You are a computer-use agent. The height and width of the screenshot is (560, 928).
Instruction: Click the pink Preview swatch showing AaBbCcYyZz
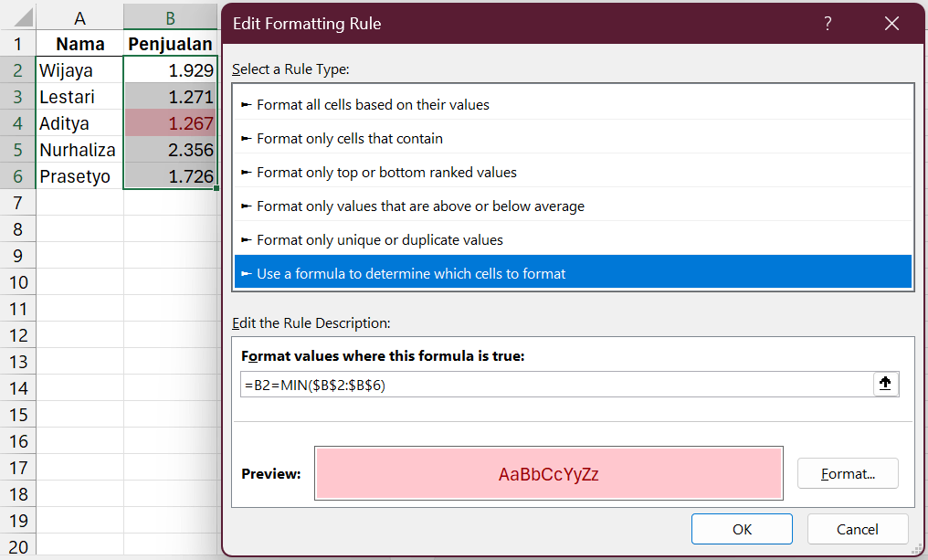(549, 473)
